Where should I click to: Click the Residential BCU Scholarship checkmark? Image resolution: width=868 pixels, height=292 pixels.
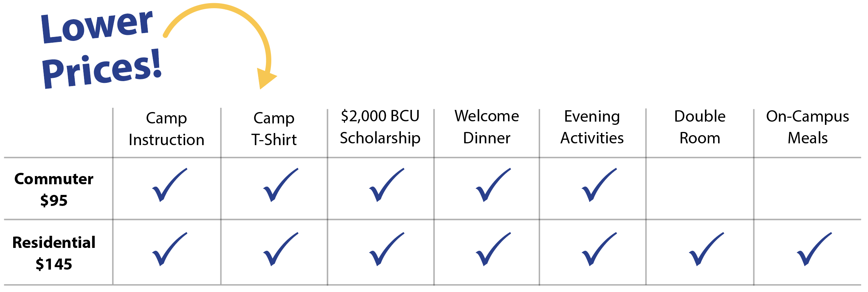tap(387, 249)
